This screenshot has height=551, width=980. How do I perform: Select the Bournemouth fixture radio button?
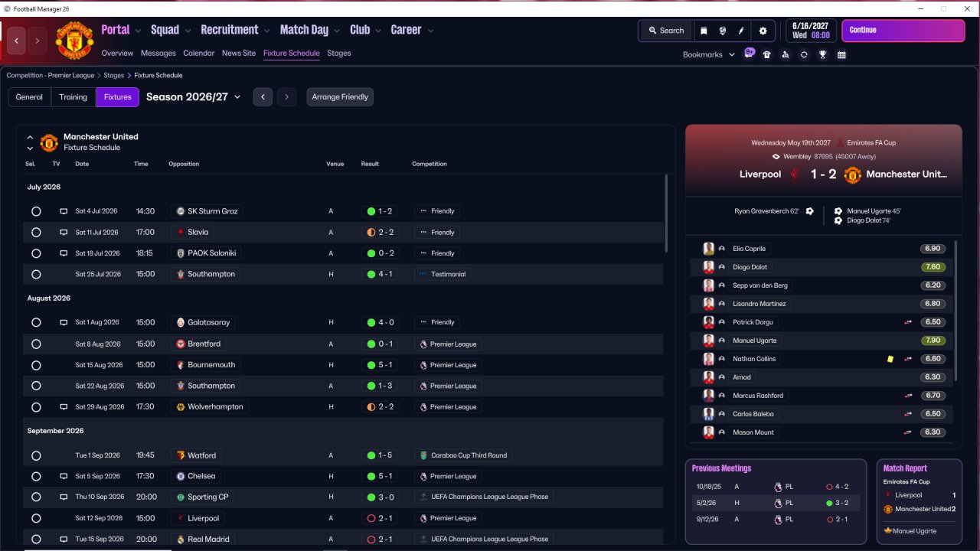36,365
